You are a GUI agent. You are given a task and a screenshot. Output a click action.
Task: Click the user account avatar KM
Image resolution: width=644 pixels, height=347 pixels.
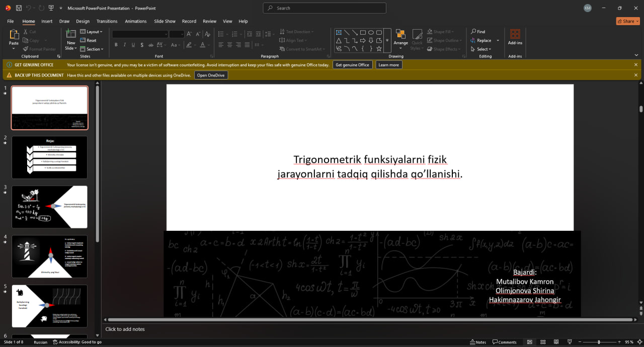(588, 8)
